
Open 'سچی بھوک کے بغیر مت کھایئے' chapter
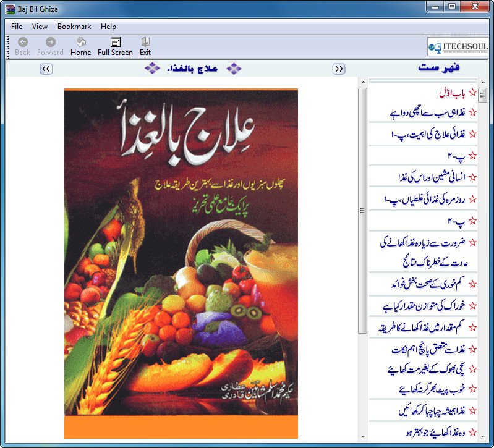[427, 369]
